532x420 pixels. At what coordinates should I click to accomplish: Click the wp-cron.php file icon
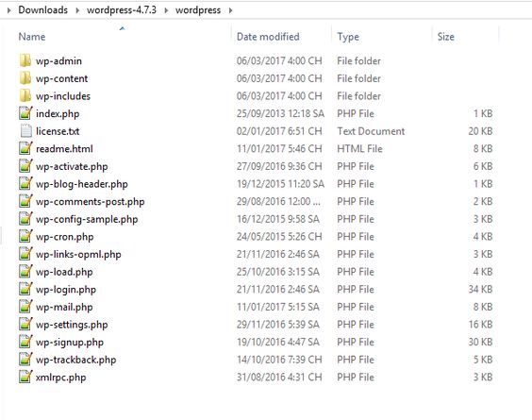[25, 237]
